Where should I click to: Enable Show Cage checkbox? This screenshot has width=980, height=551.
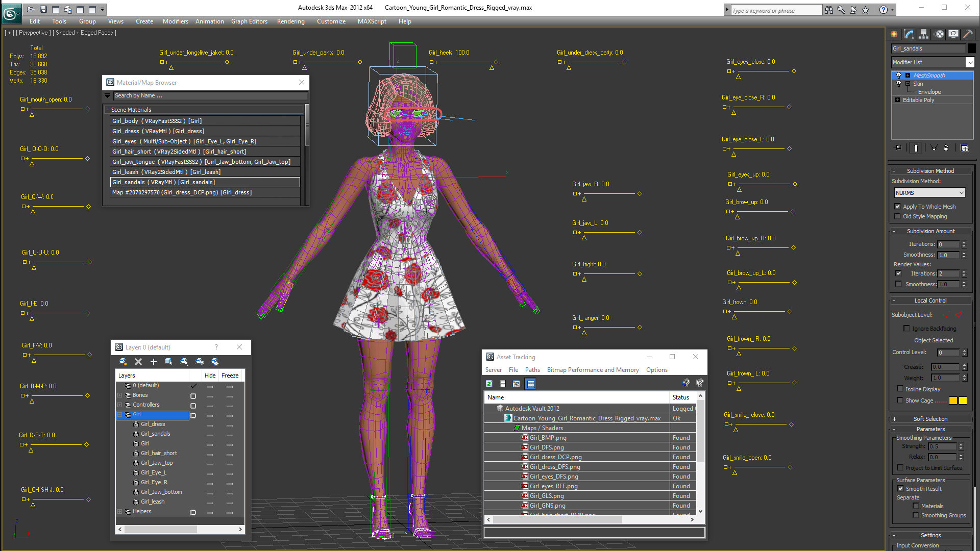(x=900, y=400)
